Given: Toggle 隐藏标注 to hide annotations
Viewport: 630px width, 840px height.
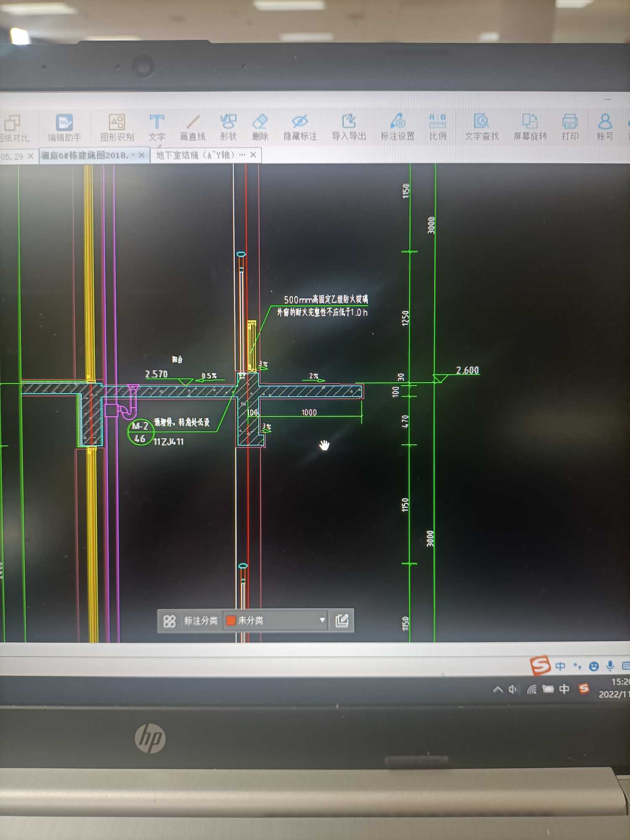Looking at the screenshot, I should click(x=300, y=128).
